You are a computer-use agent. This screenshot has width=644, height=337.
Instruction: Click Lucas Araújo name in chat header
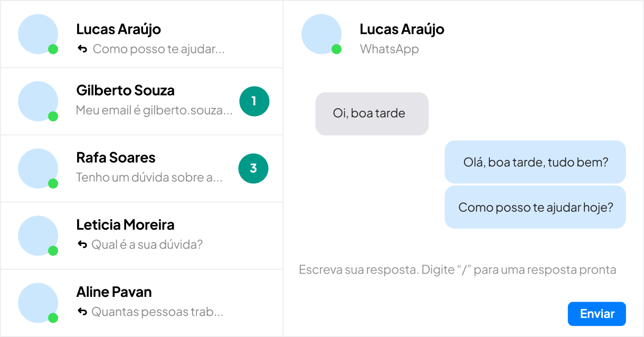[x=402, y=29]
